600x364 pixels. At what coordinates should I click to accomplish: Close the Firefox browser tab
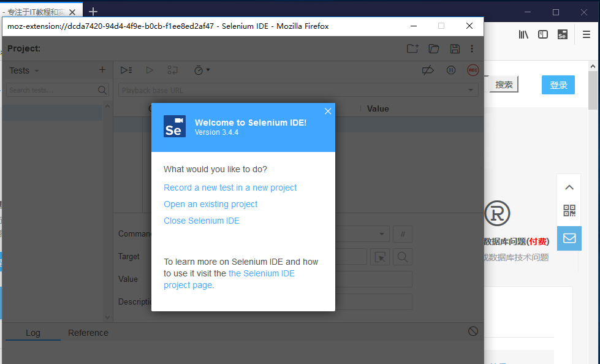(x=72, y=12)
